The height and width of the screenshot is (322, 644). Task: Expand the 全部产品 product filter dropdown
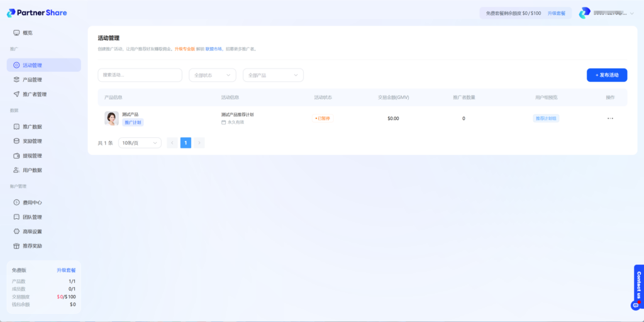pos(273,75)
